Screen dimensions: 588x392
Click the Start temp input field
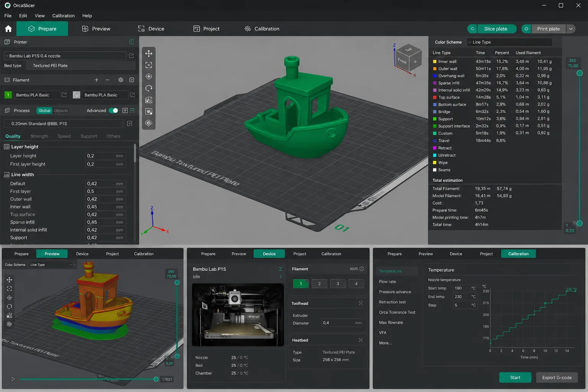click(x=465, y=288)
